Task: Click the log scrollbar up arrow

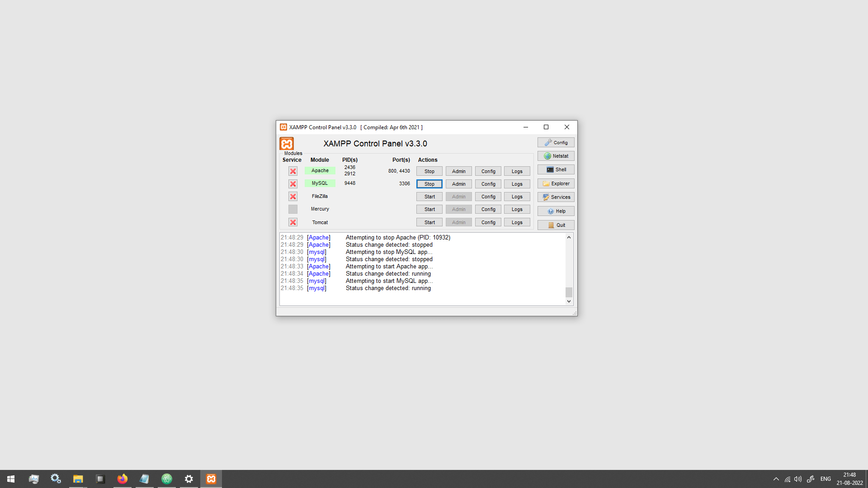Action: click(x=569, y=237)
